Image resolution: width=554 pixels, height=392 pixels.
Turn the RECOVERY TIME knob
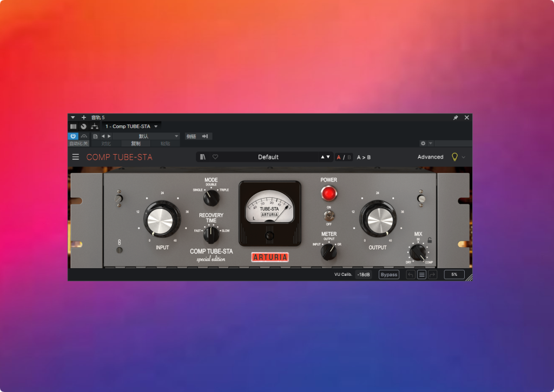point(212,235)
